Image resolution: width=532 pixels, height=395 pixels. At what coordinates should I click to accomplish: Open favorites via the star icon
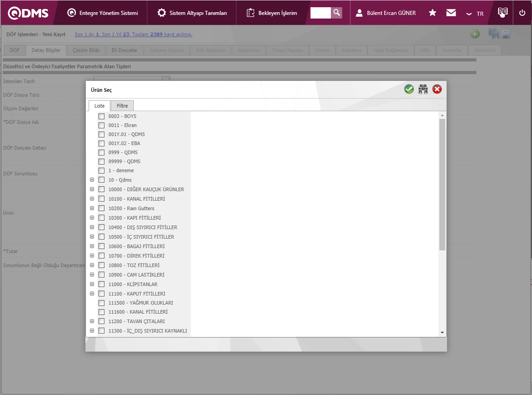pyautogui.click(x=433, y=13)
